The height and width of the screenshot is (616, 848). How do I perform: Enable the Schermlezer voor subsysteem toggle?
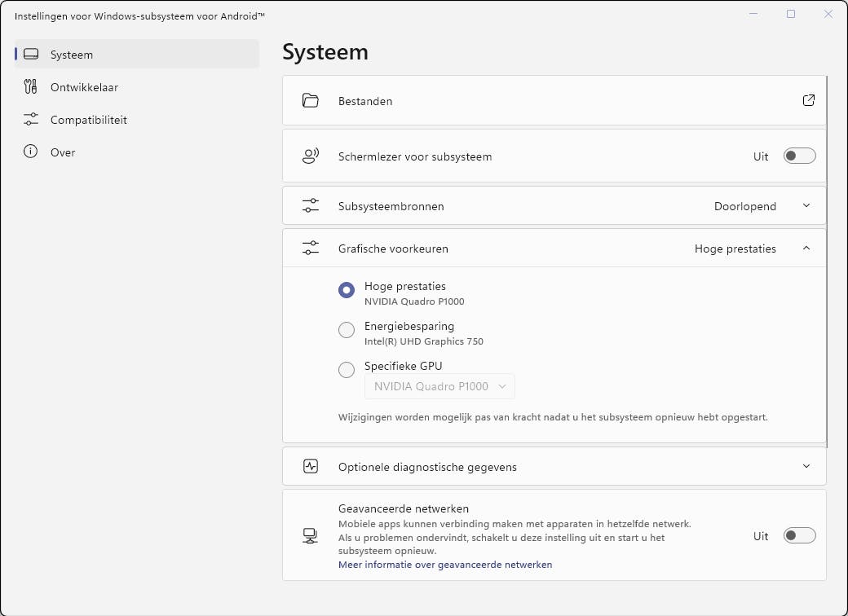[x=799, y=156]
